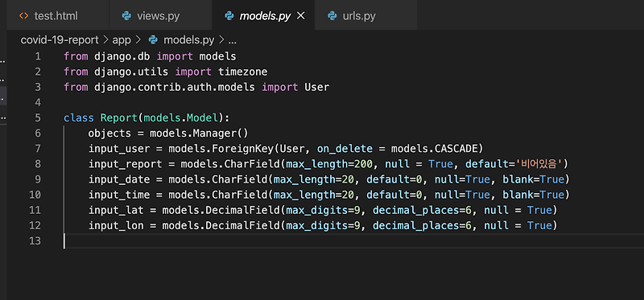644x300 pixels.
Task: Click the Python icon on models.py tab
Action: coord(229,16)
